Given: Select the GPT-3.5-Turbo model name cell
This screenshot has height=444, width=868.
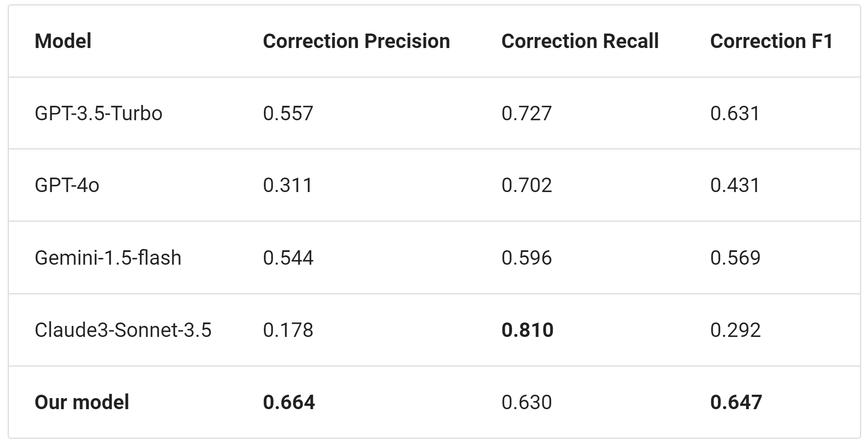Looking at the screenshot, I should 98,113.
